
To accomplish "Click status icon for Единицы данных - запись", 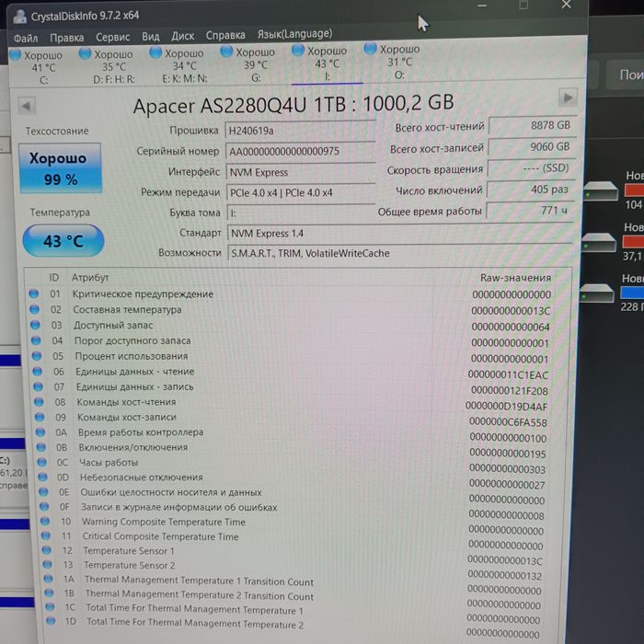I will (39, 386).
